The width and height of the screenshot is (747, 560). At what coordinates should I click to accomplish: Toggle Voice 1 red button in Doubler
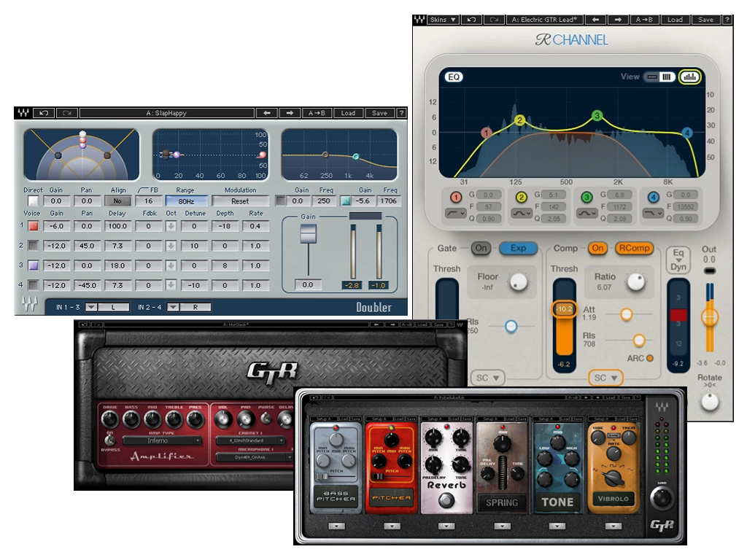point(33,226)
